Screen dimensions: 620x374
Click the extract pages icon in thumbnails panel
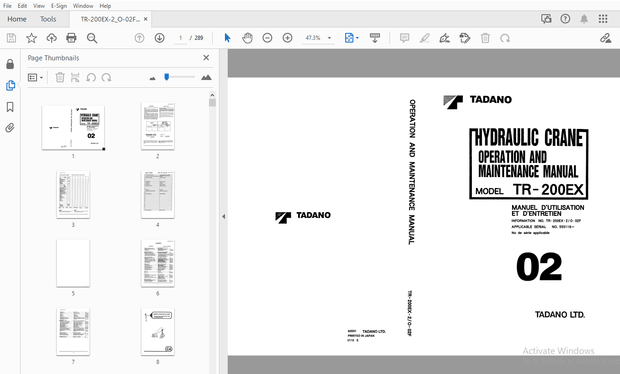point(75,77)
